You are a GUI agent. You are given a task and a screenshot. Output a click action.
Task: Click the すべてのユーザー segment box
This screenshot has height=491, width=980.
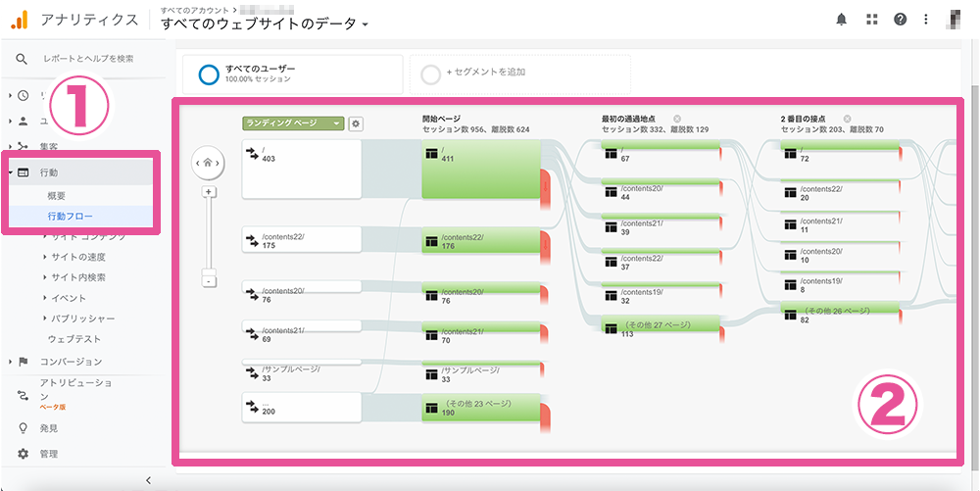[292, 74]
